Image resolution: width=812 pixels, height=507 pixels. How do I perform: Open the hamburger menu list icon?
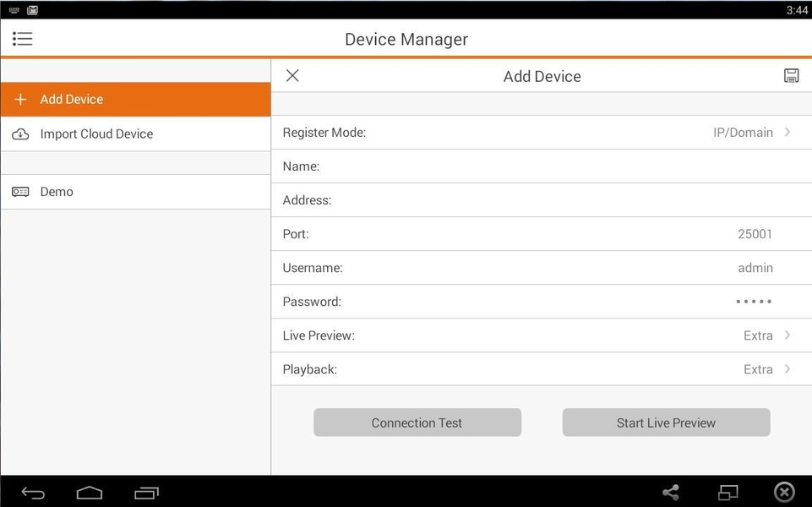(22, 39)
